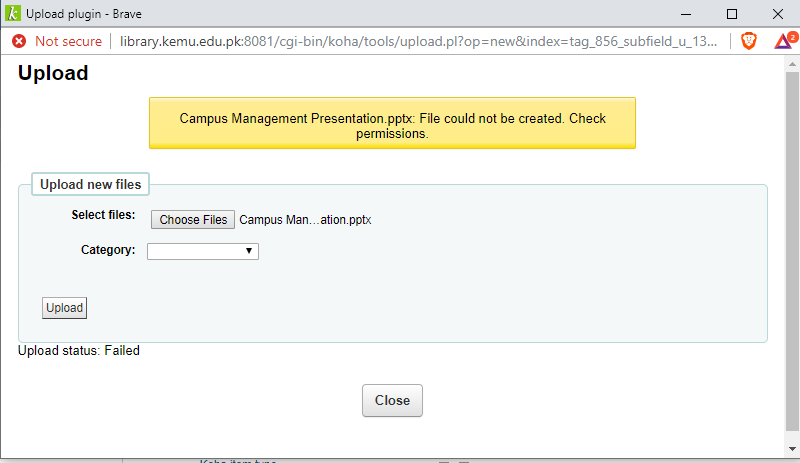800x463 pixels.
Task: Click the vertical scrollbar thumb
Action: point(792,250)
